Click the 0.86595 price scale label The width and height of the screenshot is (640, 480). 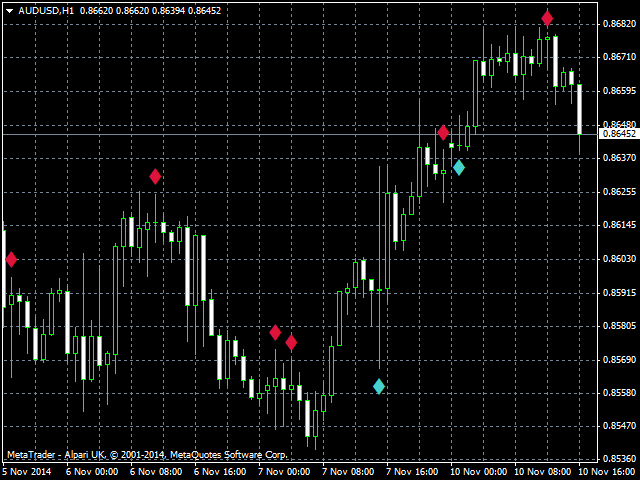coord(619,90)
